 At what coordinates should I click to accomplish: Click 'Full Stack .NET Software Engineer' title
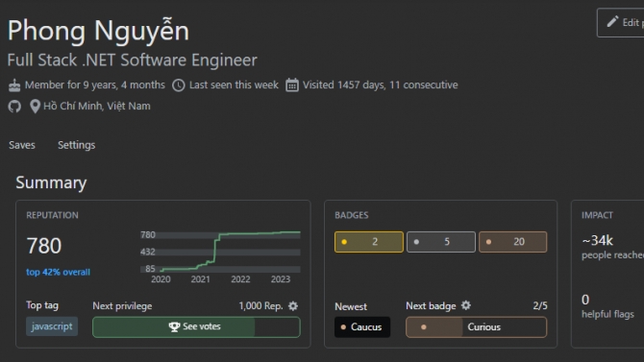click(133, 60)
